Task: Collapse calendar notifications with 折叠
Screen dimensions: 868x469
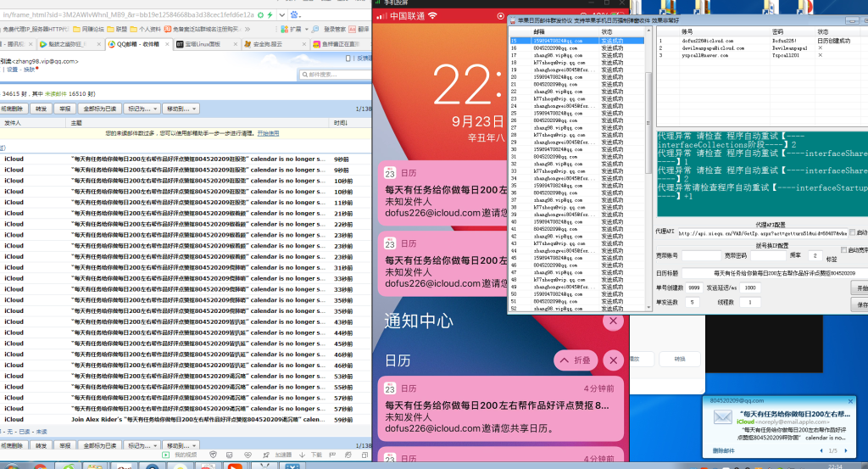Action: [x=574, y=360]
